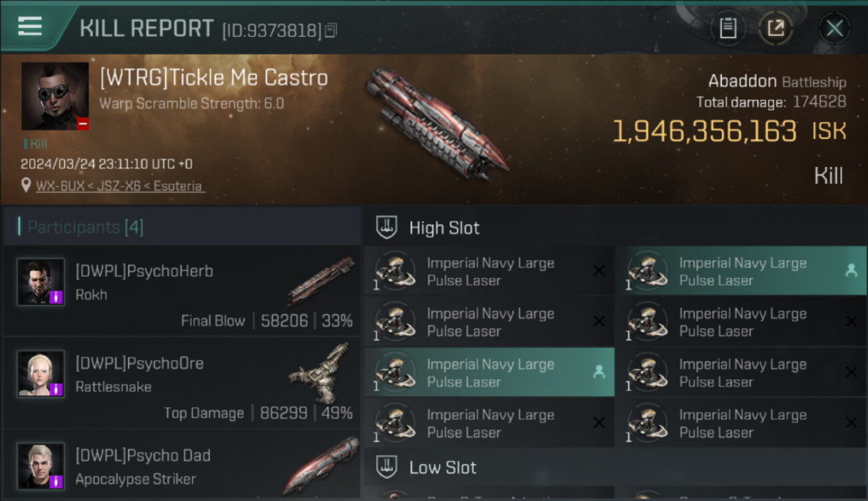Click the Abaddon ship image
Image resolution: width=868 pixels, height=501 pixels.
(x=437, y=122)
